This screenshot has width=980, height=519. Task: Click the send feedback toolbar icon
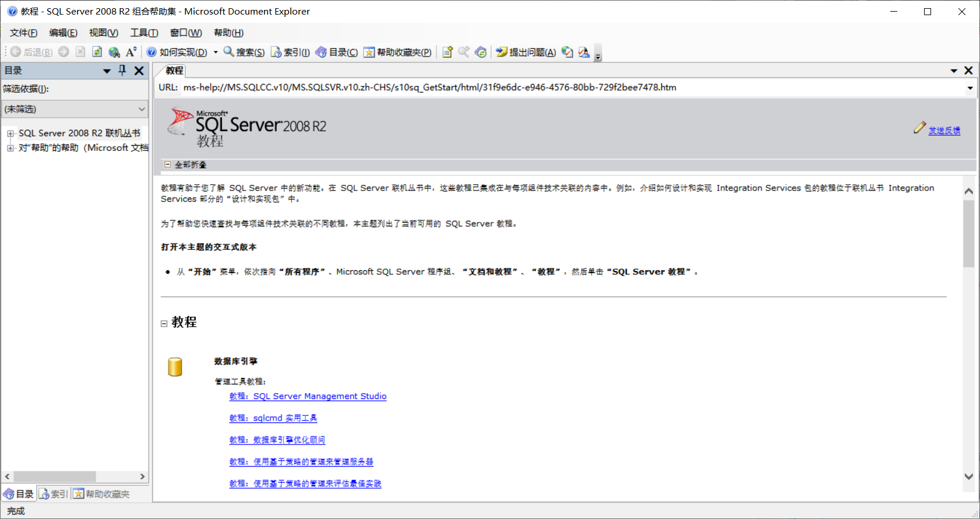pos(584,52)
